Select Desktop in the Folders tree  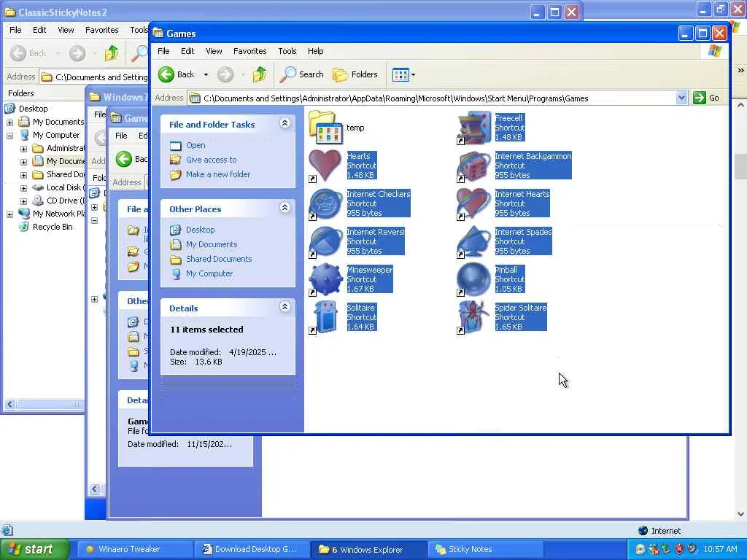33,109
